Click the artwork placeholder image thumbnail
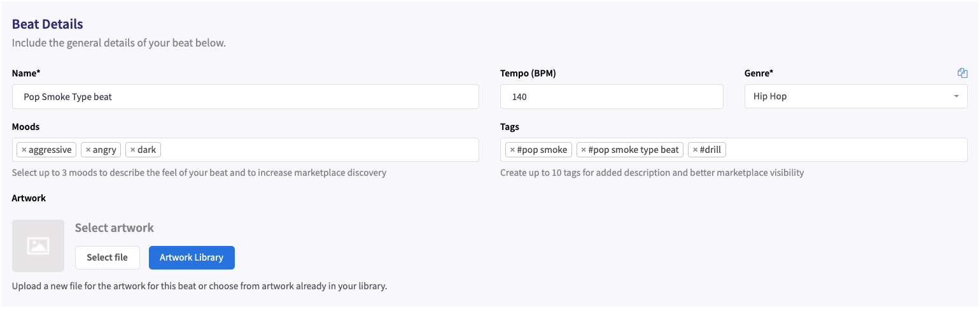980x309 pixels. pos(38,246)
